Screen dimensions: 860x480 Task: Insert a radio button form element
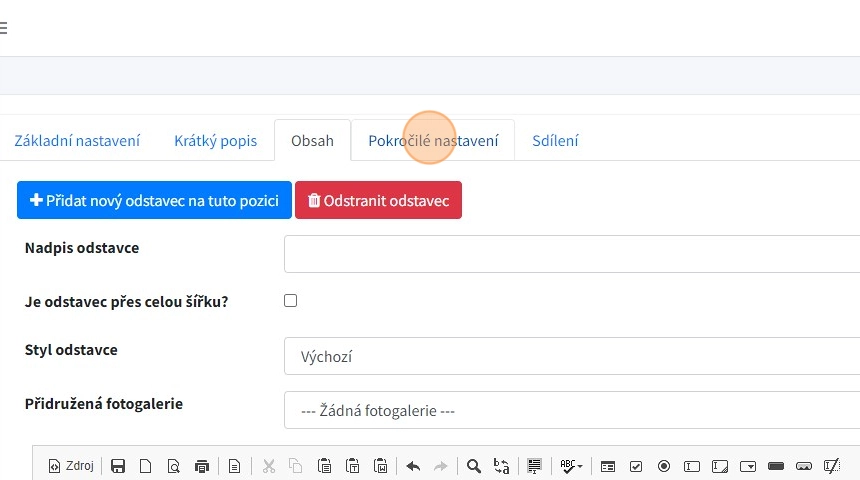pos(664,466)
